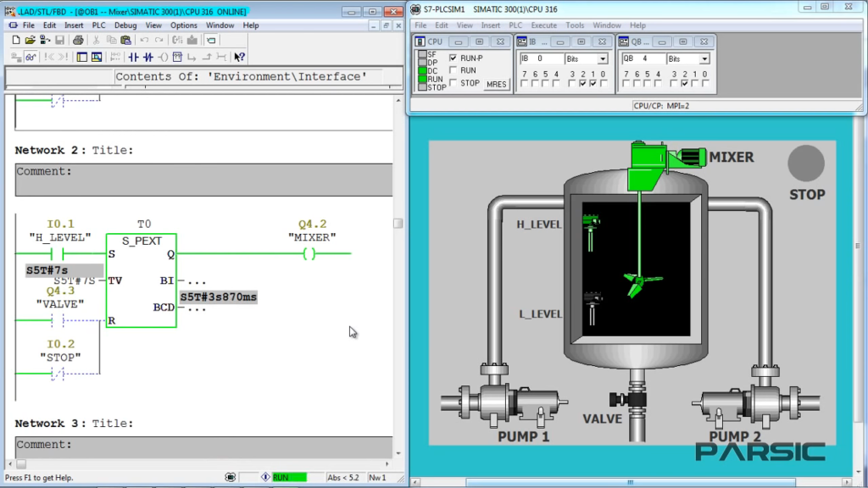Select the STOP mode checkbox in CPU panel
The image size is (868, 488).
pos(453,83)
